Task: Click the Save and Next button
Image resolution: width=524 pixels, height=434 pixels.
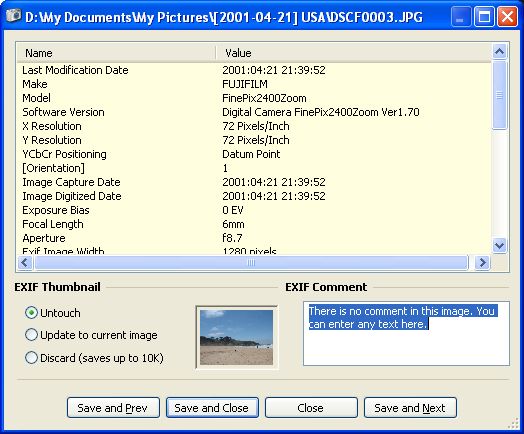Action: pos(410,408)
